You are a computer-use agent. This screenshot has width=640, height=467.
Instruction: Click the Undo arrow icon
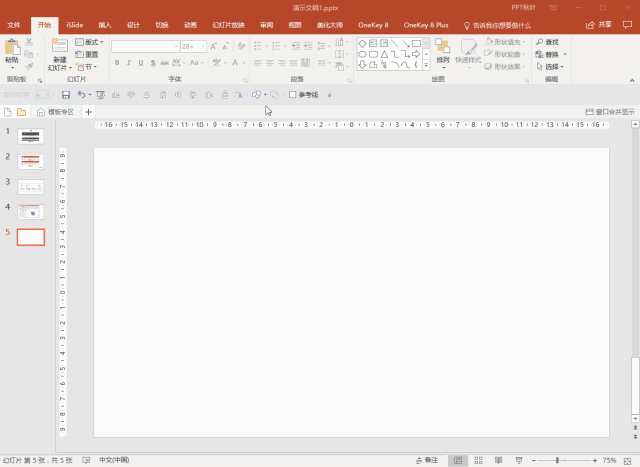pos(82,95)
